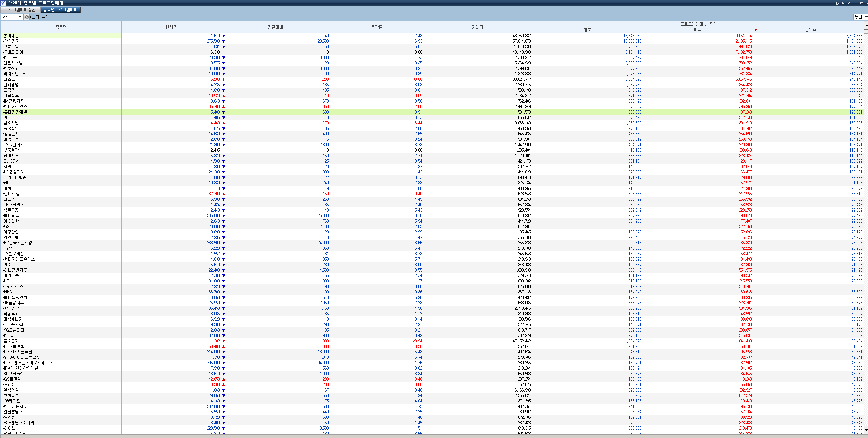Click 금호전기 거래량 value 47,152,442
The height and width of the screenshot is (438, 868).
(x=522, y=341)
